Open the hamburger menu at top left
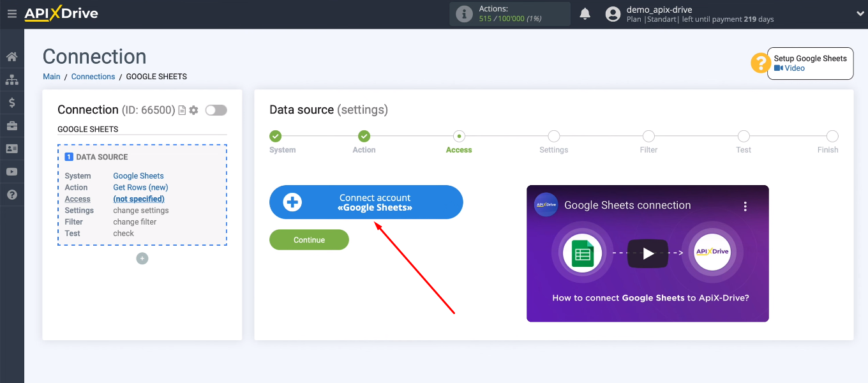Screen dimensions: 868x383 click(11, 13)
